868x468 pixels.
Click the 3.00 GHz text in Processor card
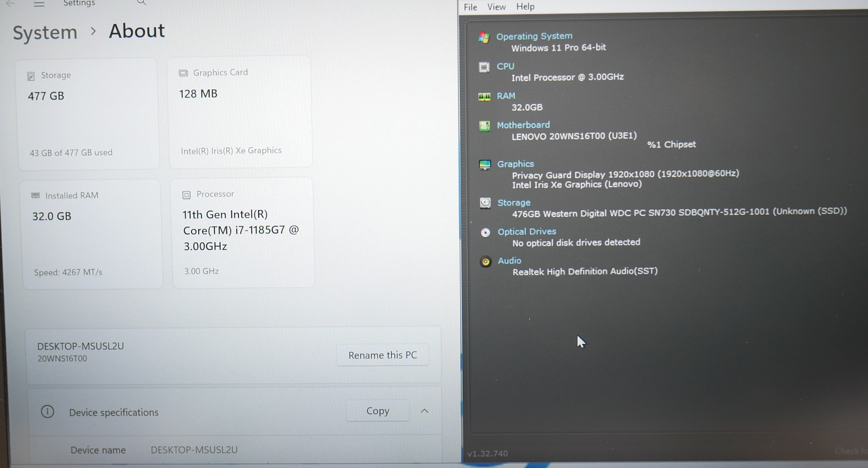click(x=201, y=271)
